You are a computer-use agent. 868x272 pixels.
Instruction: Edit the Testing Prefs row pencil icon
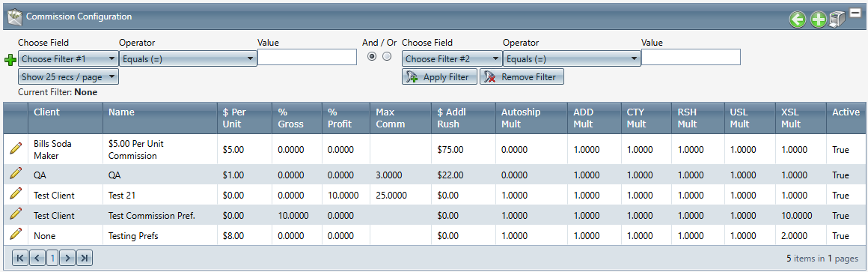tap(16, 235)
